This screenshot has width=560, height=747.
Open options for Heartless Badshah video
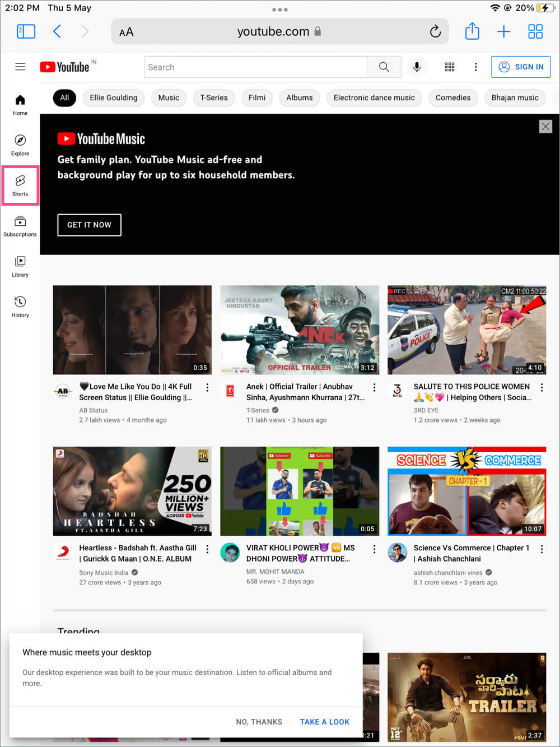207,549
